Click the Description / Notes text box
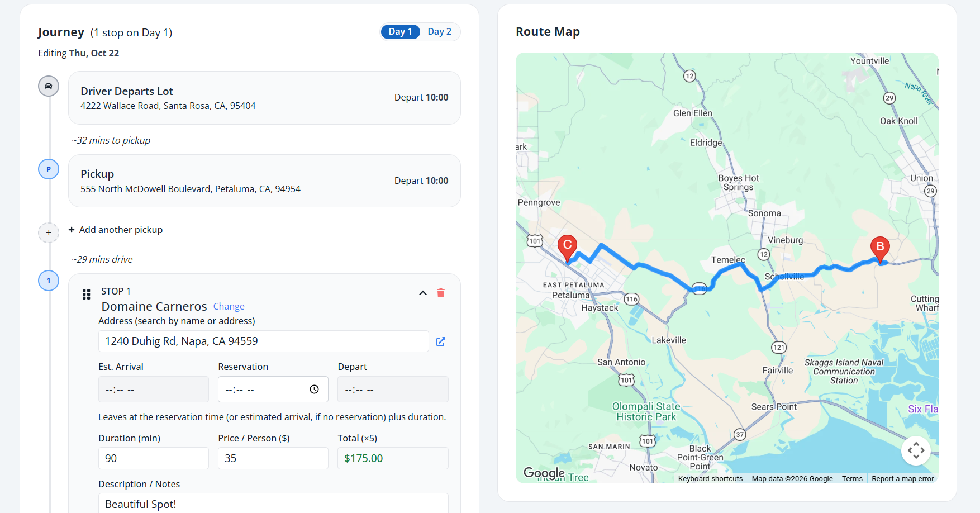Viewport: 980px width, 513px height. click(x=273, y=503)
